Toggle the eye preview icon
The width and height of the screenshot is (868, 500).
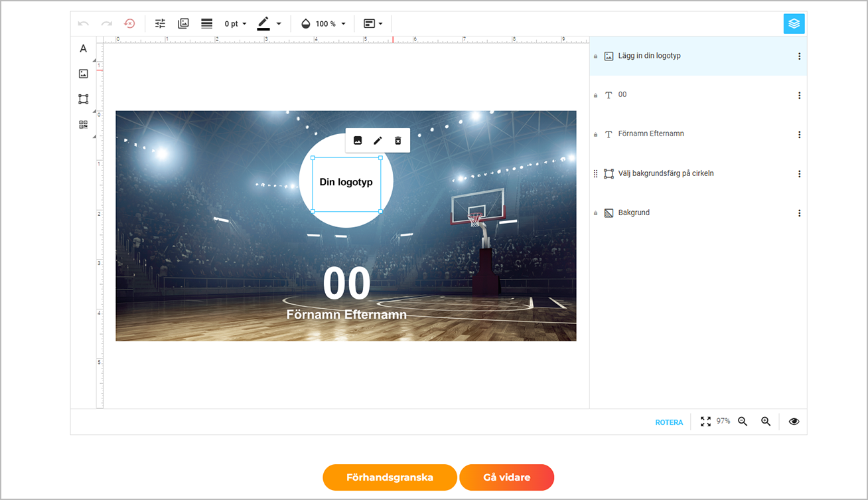(x=794, y=422)
